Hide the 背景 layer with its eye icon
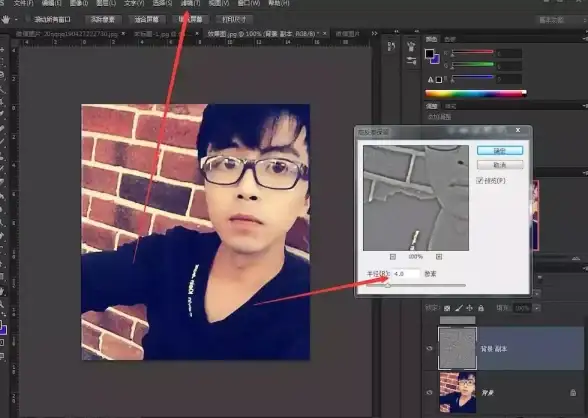This screenshot has height=418, width=588. 430,393
